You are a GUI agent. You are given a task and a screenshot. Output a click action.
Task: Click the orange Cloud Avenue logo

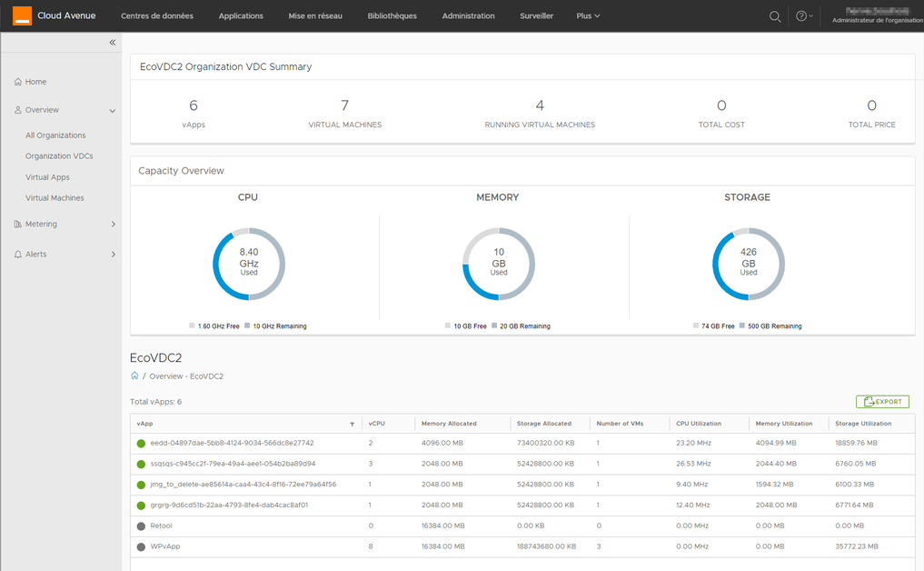(x=22, y=16)
